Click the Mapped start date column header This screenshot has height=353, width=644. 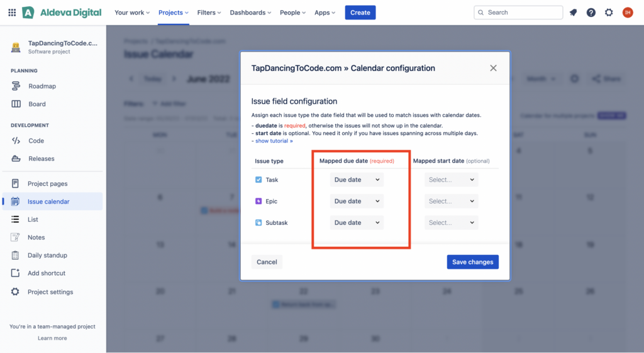click(451, 161)
